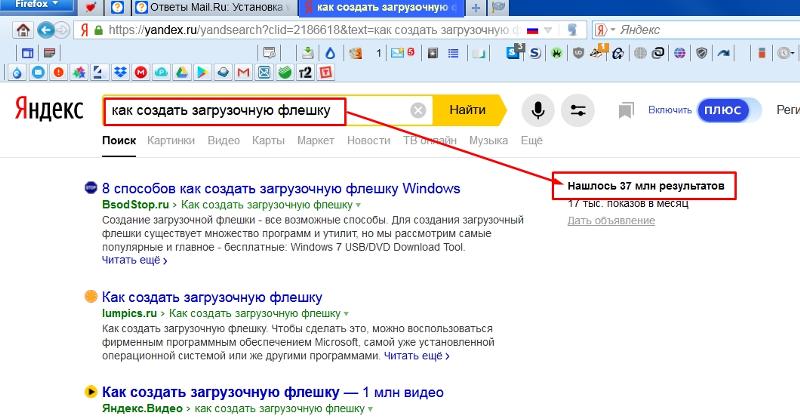Open the Google Play bookmark icon
800x417 pixels.
pyautogui.click(x=203, y=72)
